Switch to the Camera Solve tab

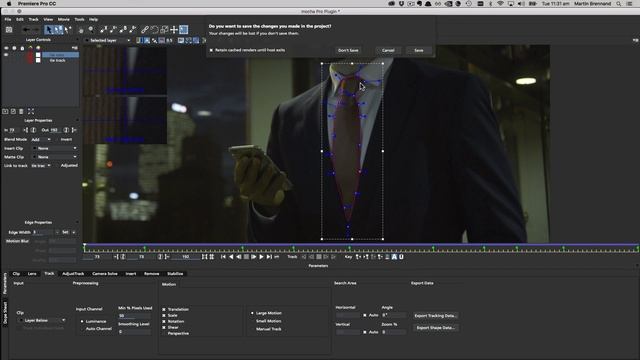coord(105,273)
